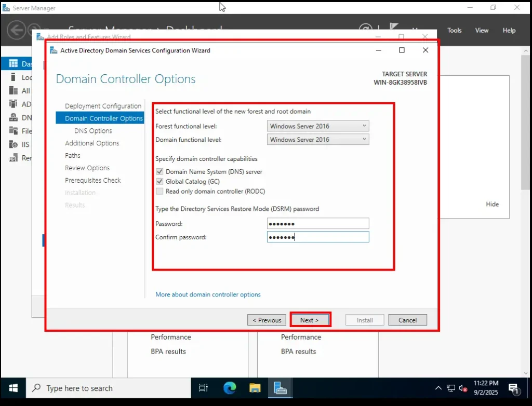Open the Windows Start button
532x406 pixels.
pos(13,388)
